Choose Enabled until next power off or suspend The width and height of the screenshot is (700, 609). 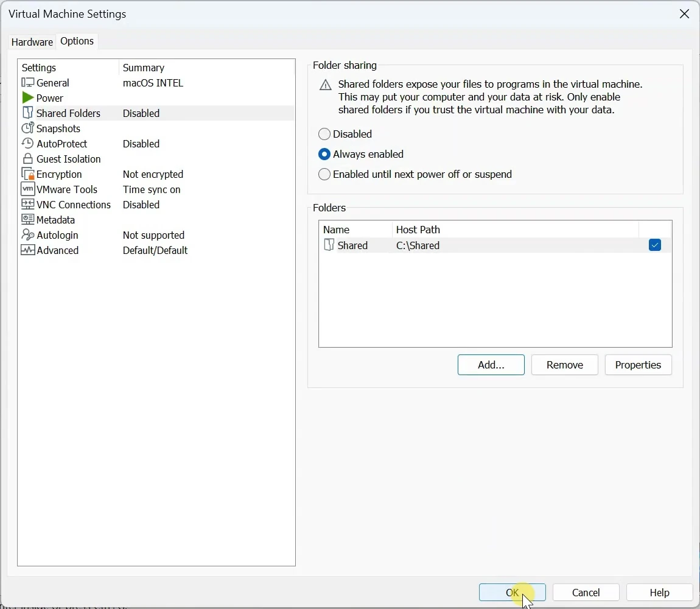tap(324, 174)
